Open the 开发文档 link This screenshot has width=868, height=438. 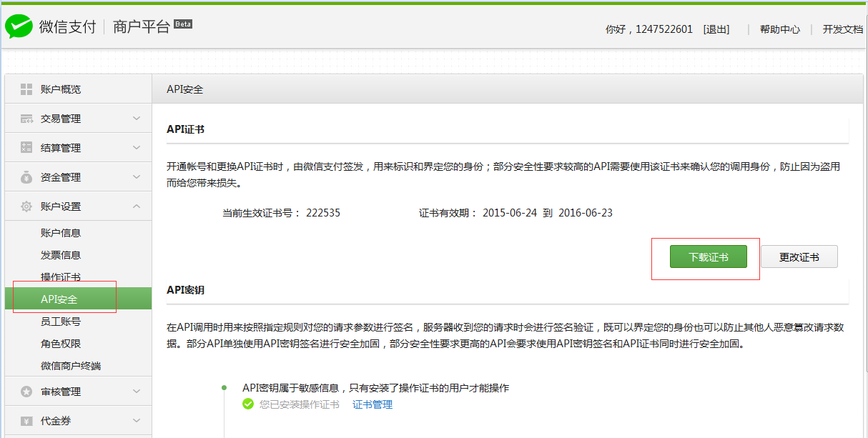(x=843, y=29)
